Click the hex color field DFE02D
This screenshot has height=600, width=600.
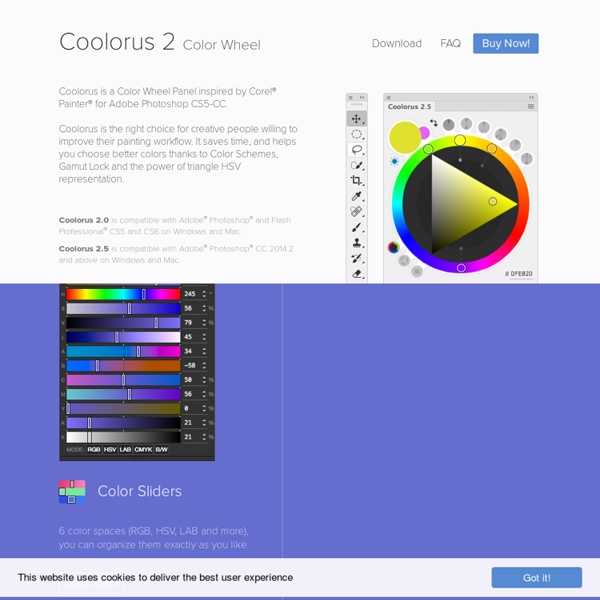click(521, 274)
